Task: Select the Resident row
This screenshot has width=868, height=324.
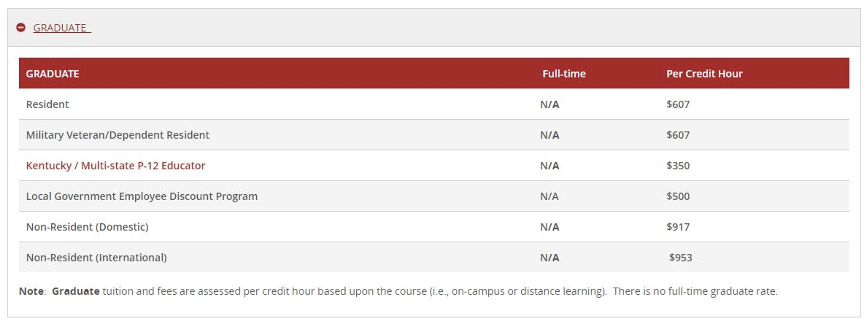Action: pyautogui.click(x=47, y=104)
